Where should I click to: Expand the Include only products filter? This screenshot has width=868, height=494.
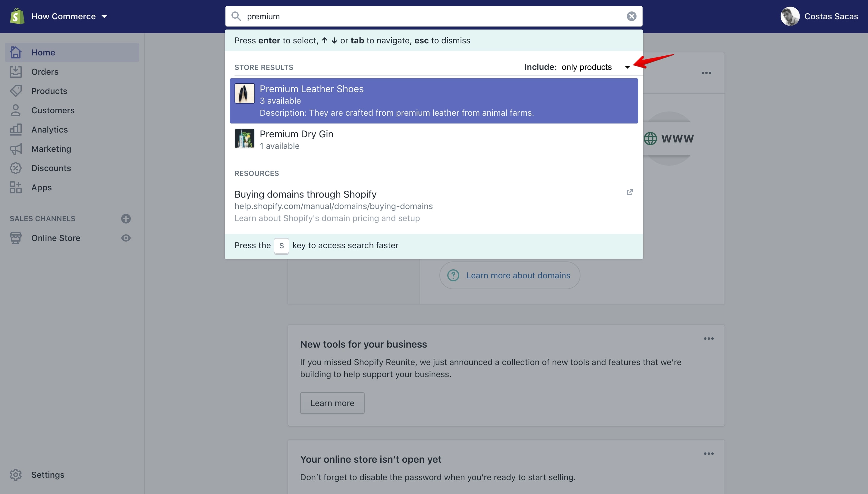point(577,67)
